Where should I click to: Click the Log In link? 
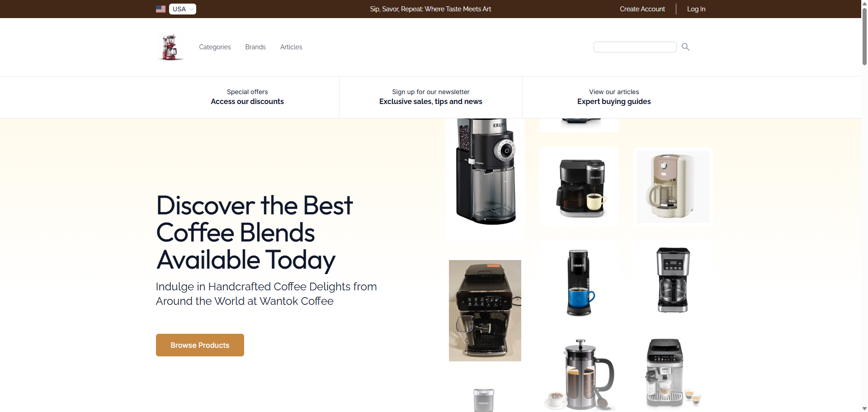[696, 9]
